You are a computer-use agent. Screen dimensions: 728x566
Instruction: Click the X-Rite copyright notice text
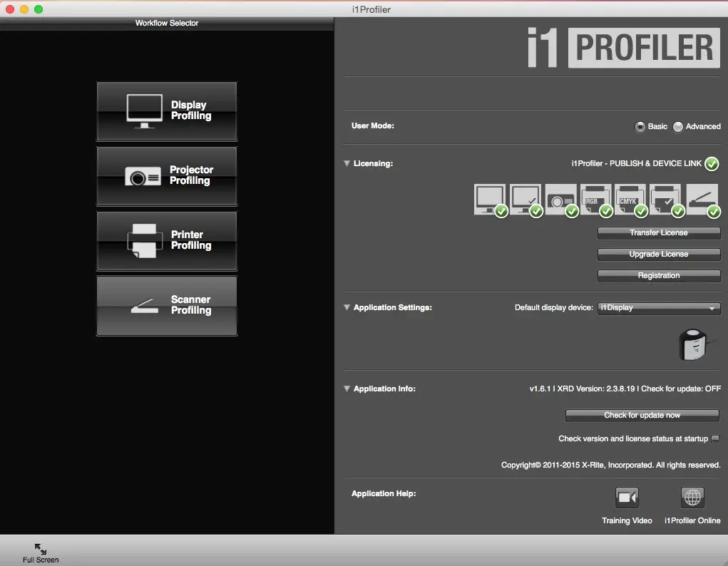click(610, 465)
